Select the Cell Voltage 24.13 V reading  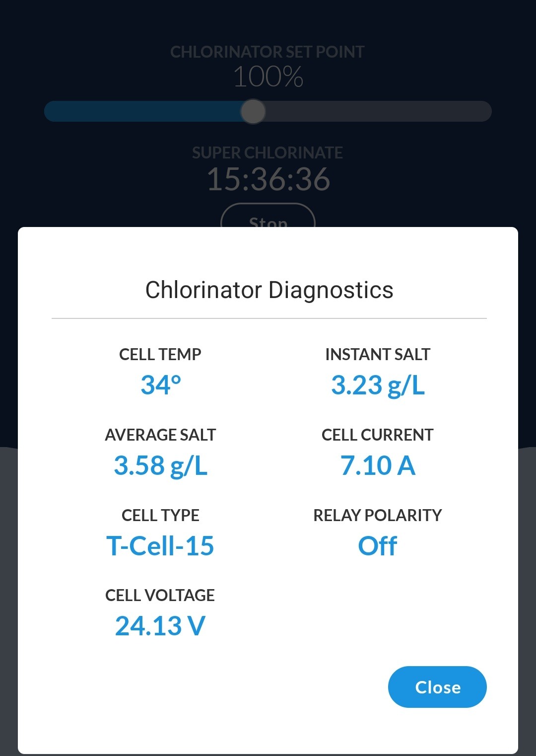pyautogui.click(x=160, y=626)
